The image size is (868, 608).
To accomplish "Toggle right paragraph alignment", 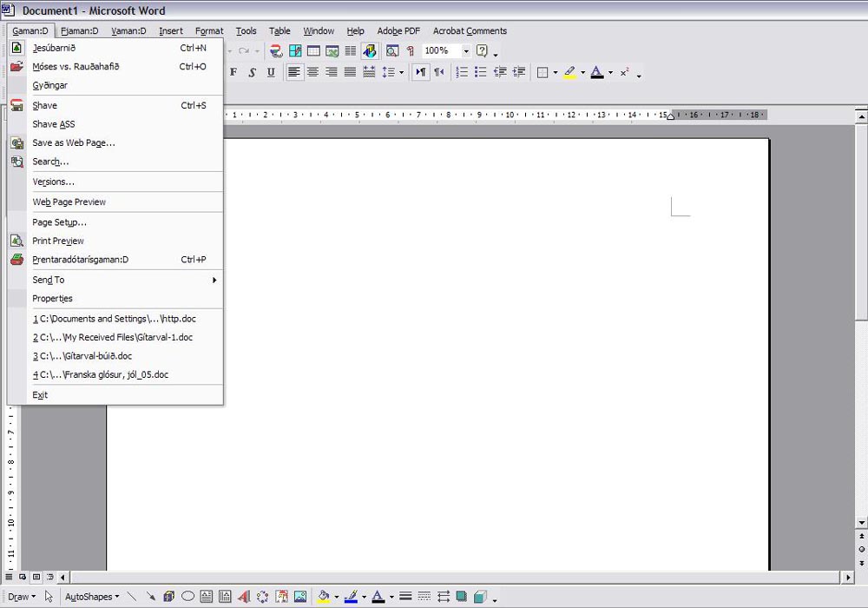I will pyautogui.click(x=332, y=72).
